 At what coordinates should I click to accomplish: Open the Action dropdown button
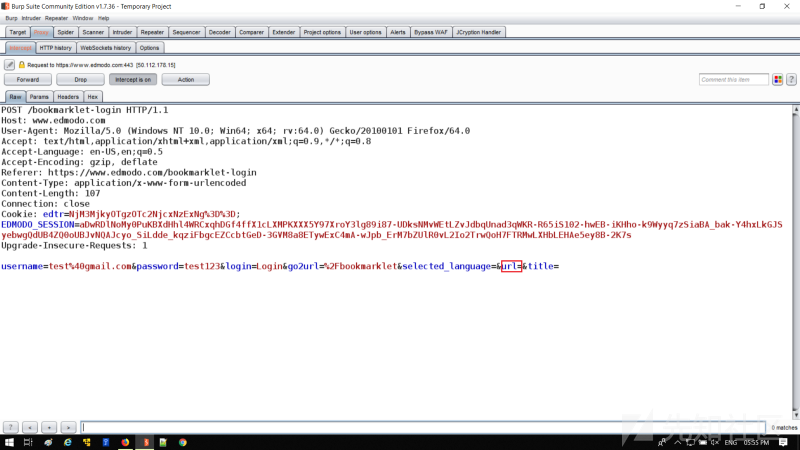pos(186,80)
